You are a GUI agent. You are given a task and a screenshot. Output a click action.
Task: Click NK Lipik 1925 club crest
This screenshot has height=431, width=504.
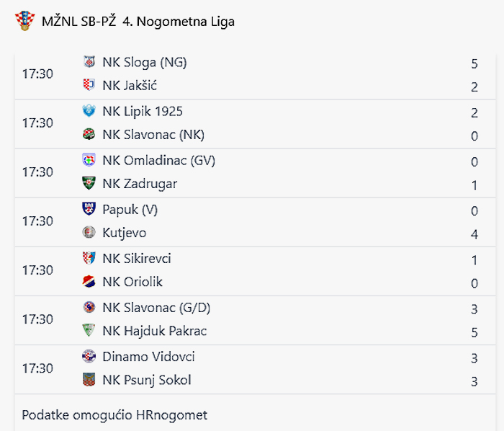click(x=89, y=111)
